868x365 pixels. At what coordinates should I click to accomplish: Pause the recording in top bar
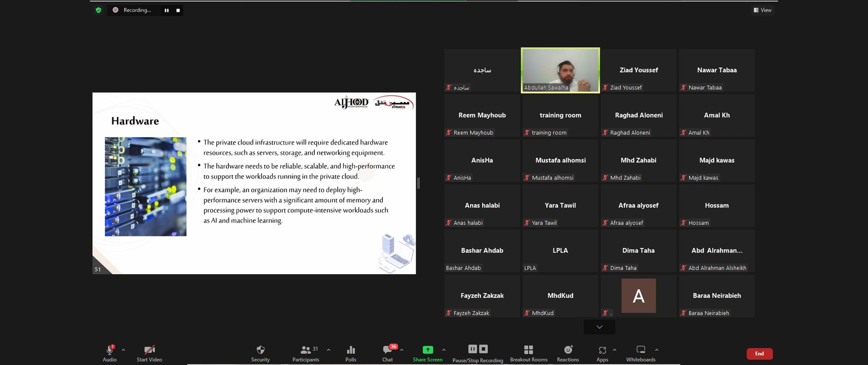(167, 10)
